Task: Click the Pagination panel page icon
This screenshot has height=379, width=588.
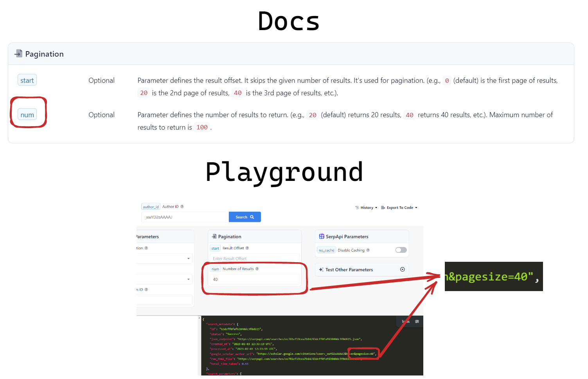Action: 214,236
